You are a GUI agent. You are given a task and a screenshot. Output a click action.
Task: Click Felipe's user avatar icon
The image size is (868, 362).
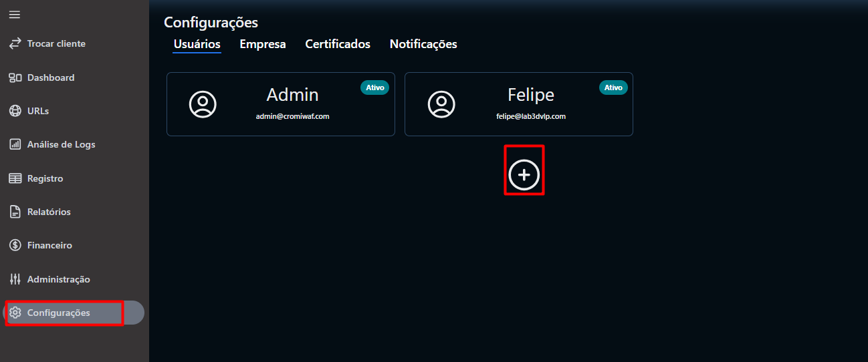pos(441,104)
